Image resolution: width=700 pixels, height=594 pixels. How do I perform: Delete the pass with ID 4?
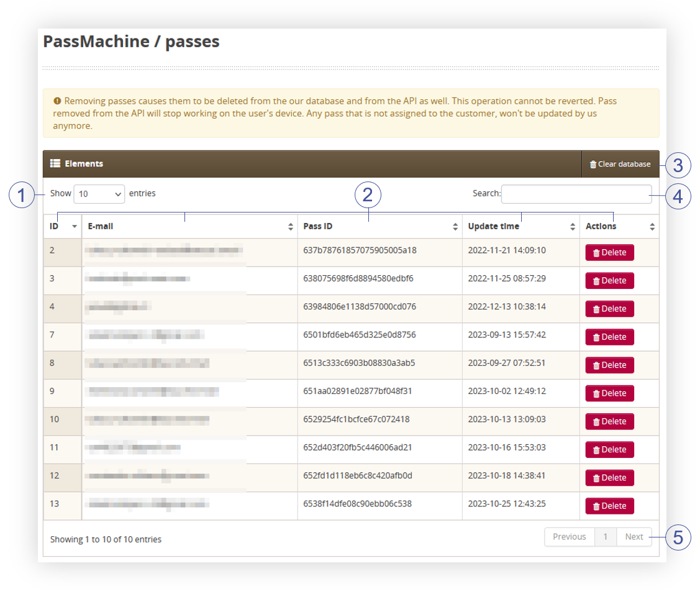pos(609,309)
